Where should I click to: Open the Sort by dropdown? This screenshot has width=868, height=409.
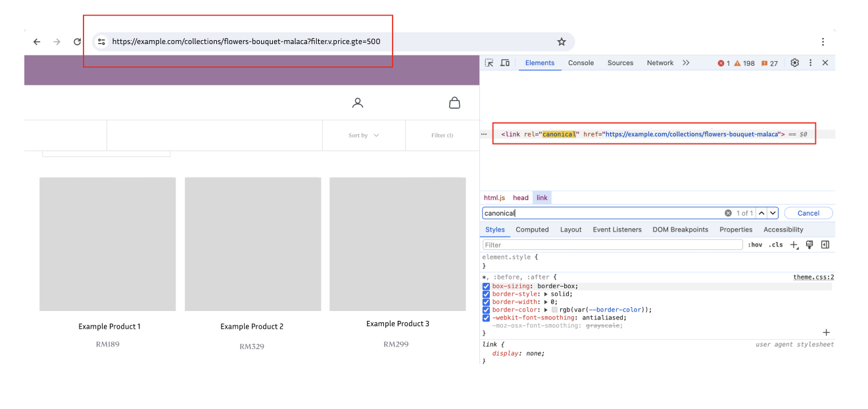(364, 135)
